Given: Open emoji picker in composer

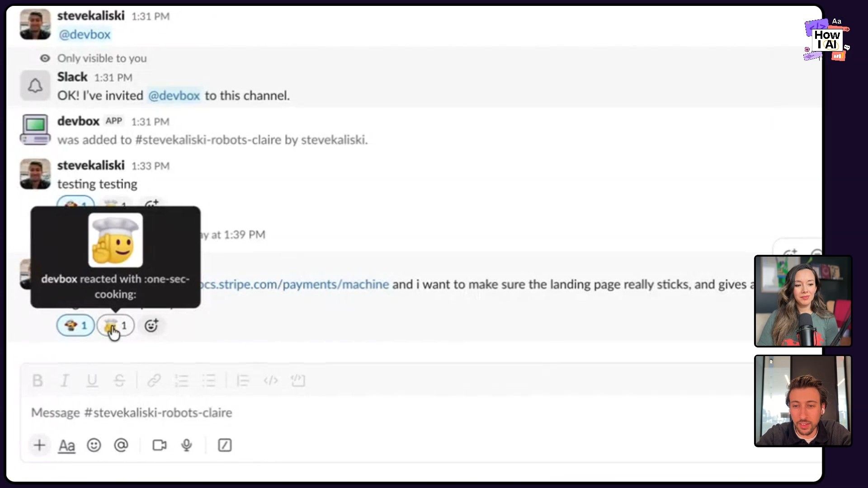Looking at the screenshot, I should [x=94, y=446].
